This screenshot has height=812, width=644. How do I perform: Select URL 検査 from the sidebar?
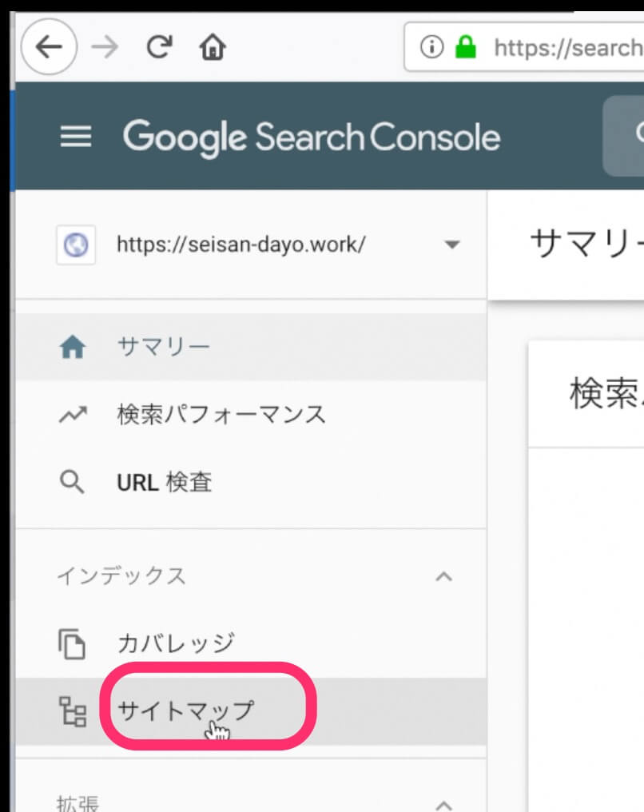click(165, 483)
